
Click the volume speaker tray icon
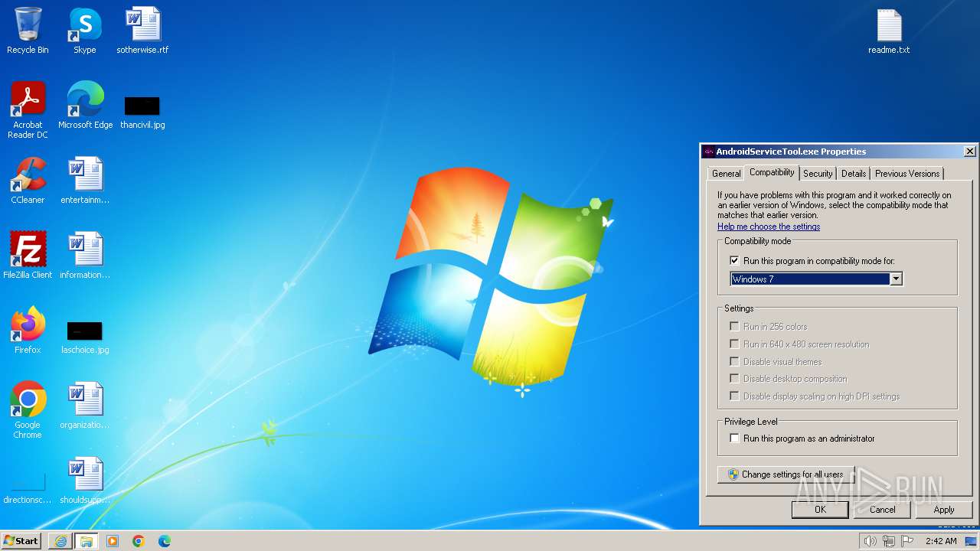[870, 541]
